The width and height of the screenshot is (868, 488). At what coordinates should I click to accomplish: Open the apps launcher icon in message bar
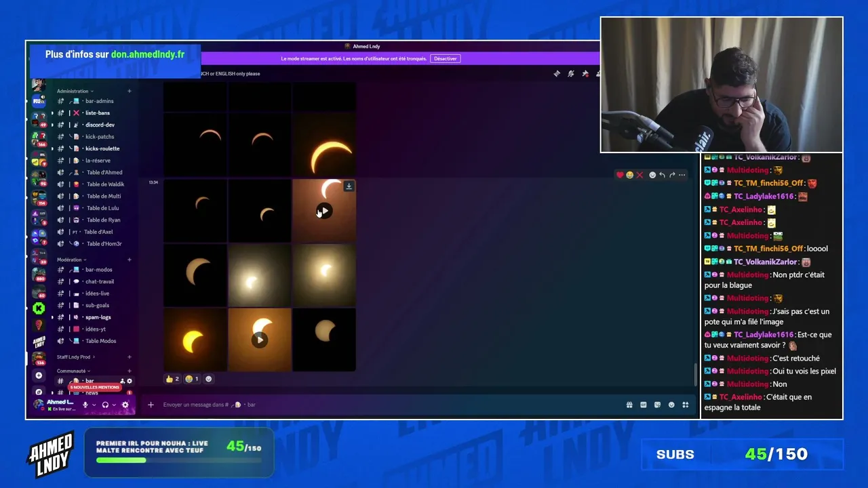coord(686,405)
